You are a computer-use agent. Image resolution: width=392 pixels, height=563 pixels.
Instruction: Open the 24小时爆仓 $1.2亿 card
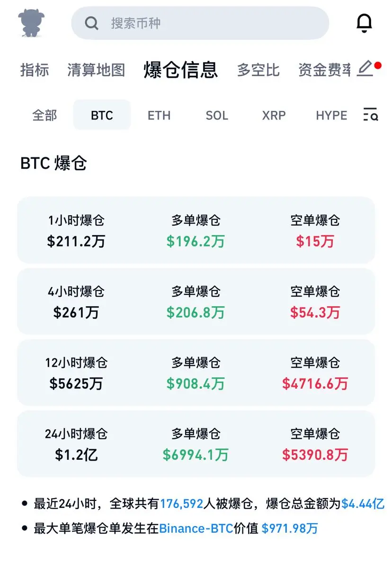pos(196,444)
